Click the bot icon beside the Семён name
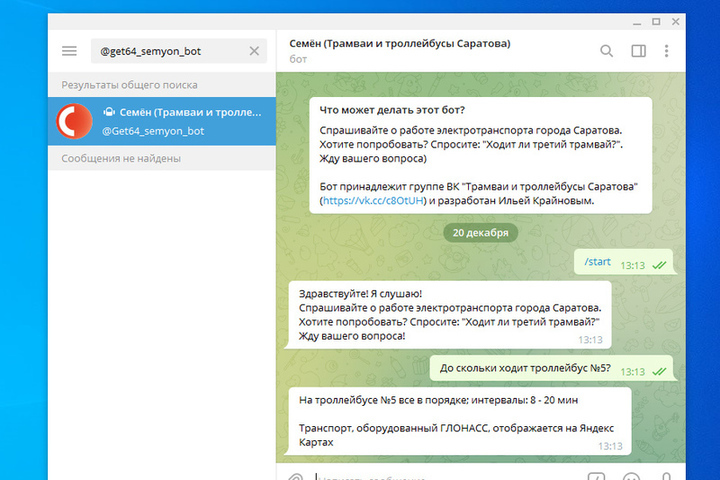720x480 pixels. point(109,112)
